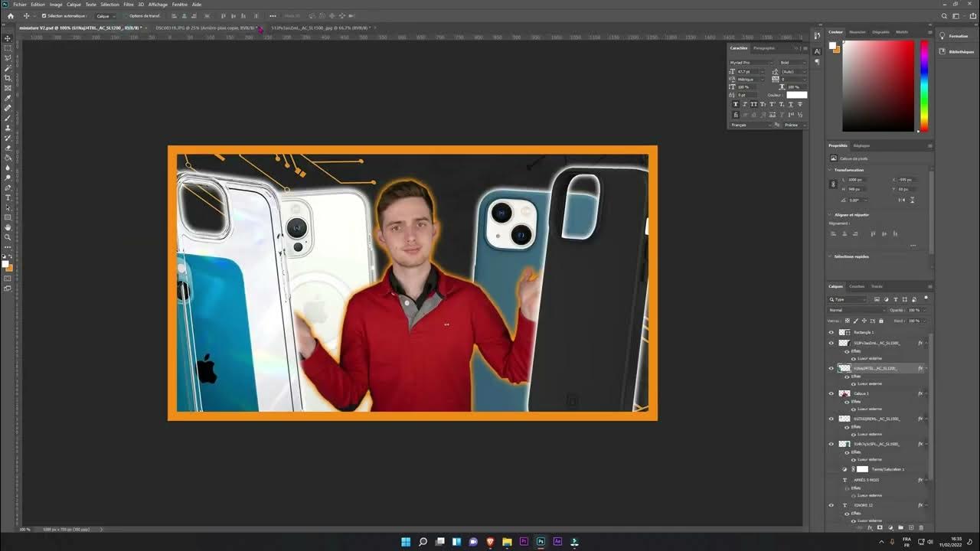Viewport: 980px width, 551px height.
Task: Open the Français language dropdown
Action: tap(750, 125)
